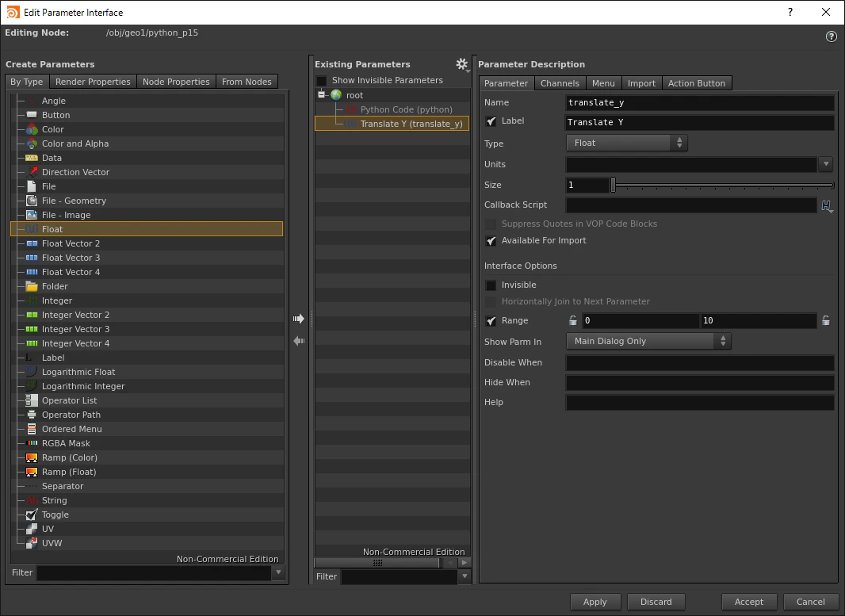Open the Units dropdown arrow

click(x=826, y=164)
